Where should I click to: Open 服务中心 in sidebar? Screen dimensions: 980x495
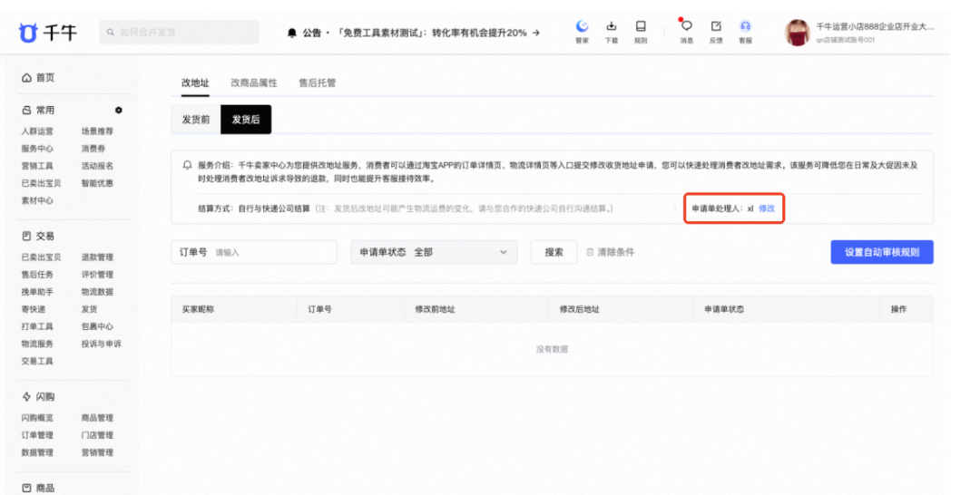(x=37, y=149)
